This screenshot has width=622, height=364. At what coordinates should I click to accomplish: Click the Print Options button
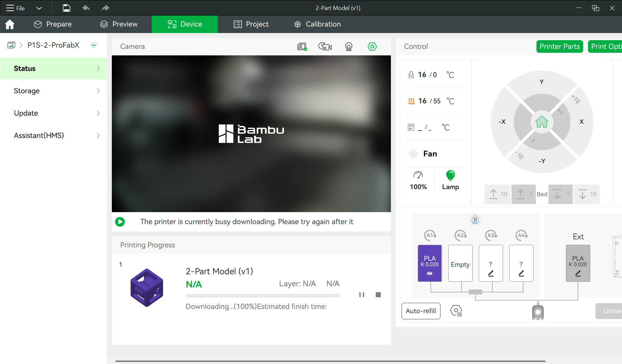point(605,47)
